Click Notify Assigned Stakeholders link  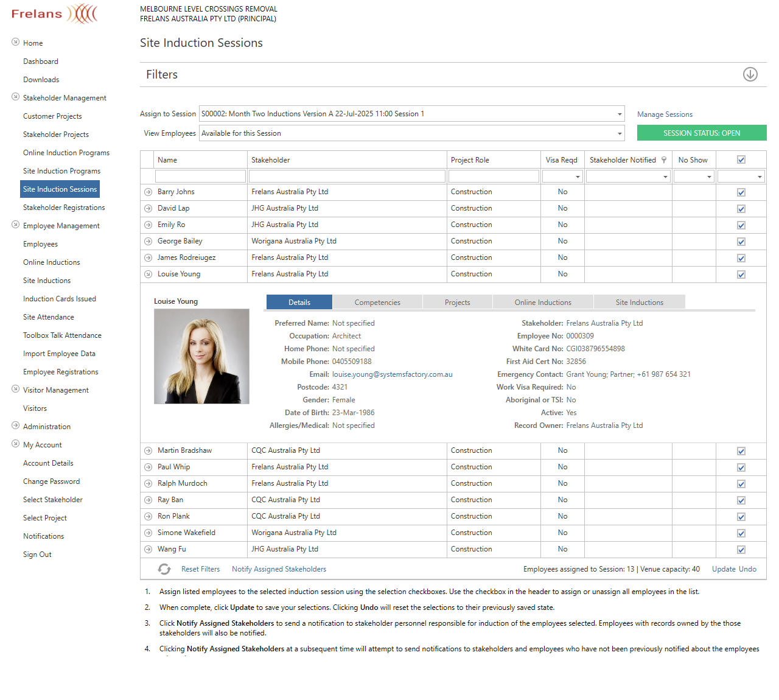click(279, 569)
